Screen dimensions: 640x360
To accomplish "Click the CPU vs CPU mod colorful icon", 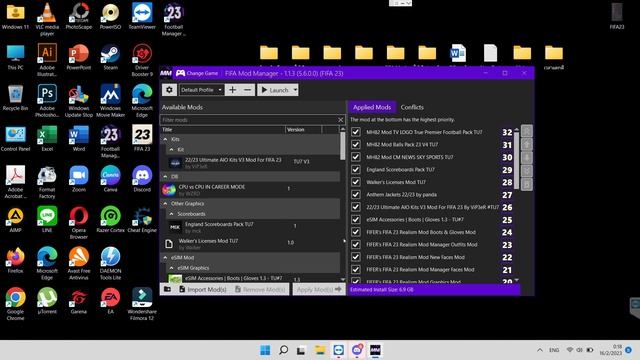I will tap(169, 189).
